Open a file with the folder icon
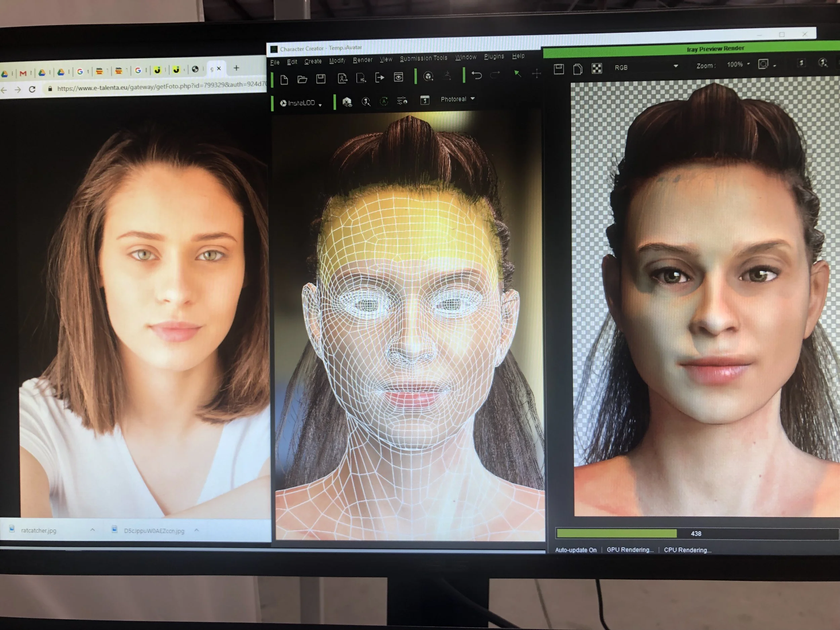Image resolution: width=840 pixels, height=630 pixels. coord(302,79)
